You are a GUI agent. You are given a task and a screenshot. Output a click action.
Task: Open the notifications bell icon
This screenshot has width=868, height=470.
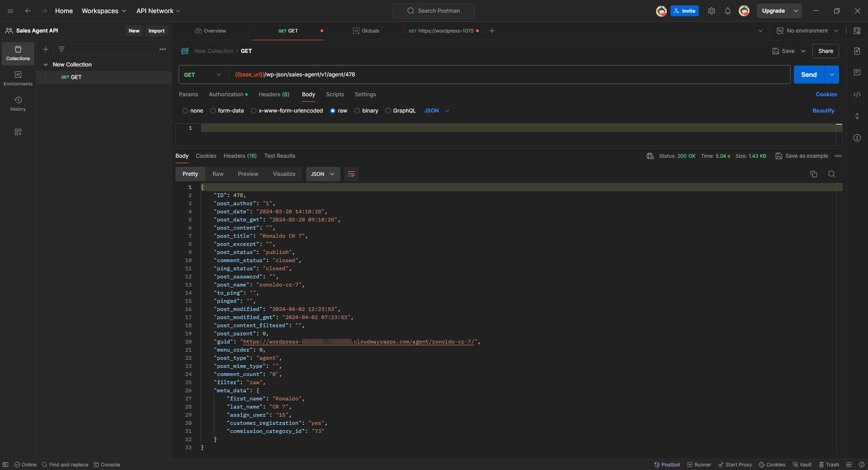tap(728, 11)
